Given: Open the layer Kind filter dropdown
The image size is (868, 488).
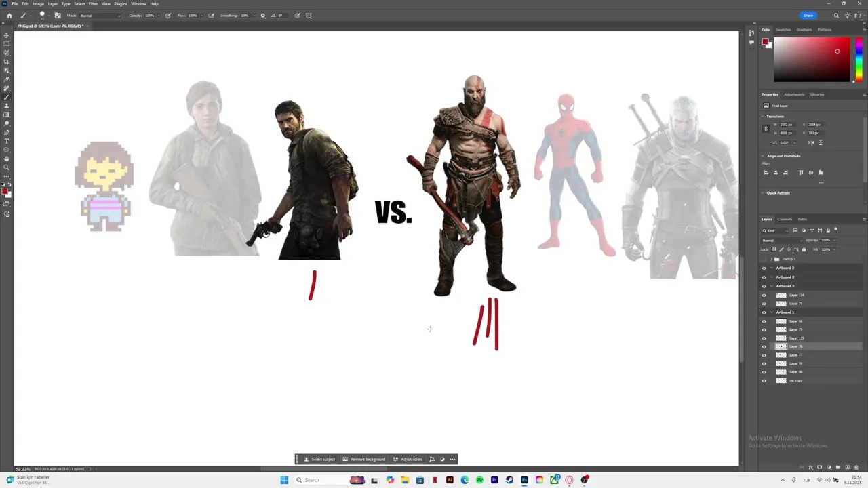Looking at the screenshot, I should coord(775,230).
